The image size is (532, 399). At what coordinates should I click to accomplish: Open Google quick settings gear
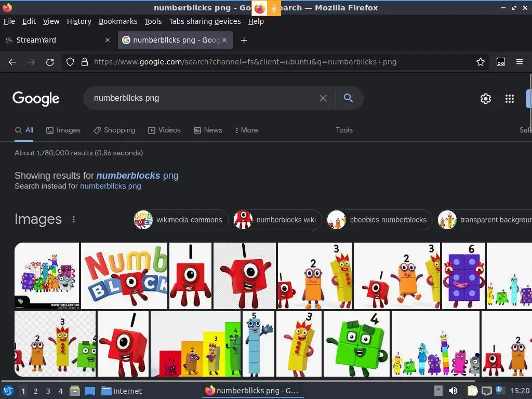486,99
